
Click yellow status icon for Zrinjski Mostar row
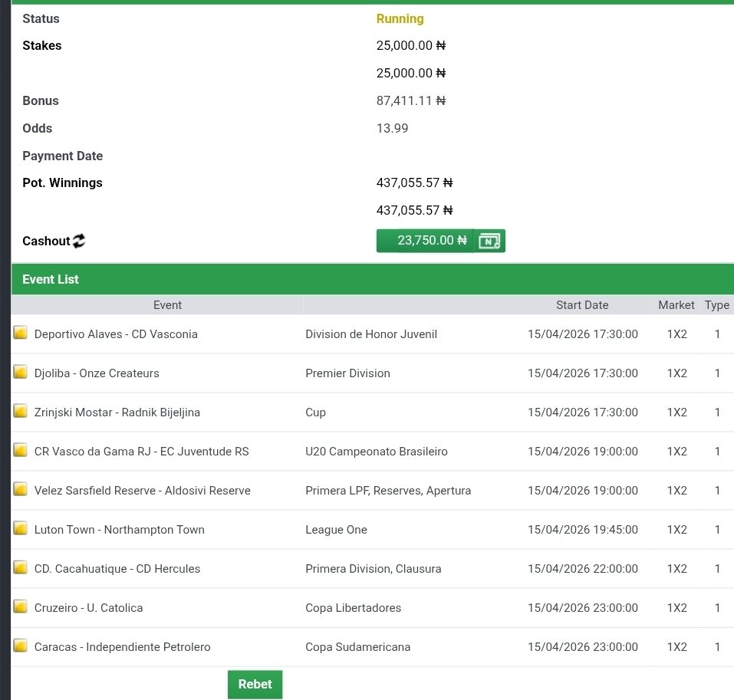[20, 411]
